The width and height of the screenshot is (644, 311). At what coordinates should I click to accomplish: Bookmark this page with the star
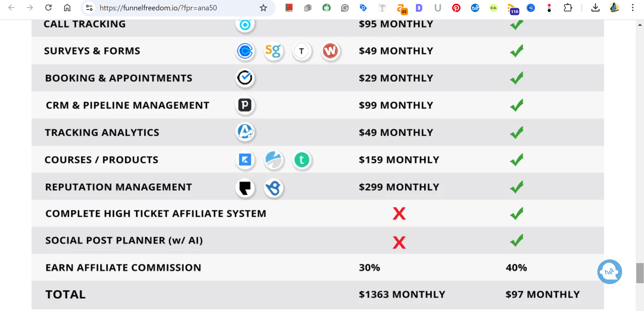click(263, 8)
